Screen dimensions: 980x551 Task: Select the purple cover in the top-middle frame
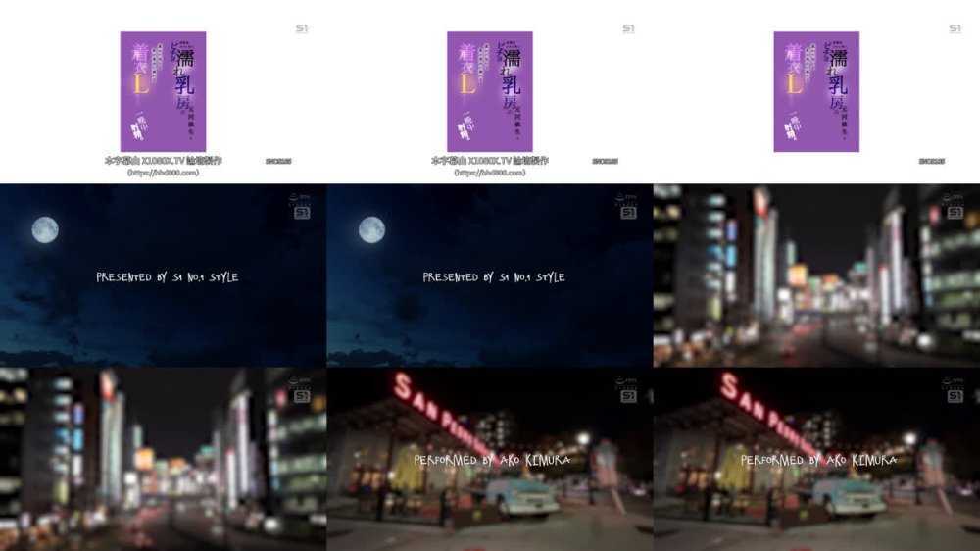tap(489, 91)
